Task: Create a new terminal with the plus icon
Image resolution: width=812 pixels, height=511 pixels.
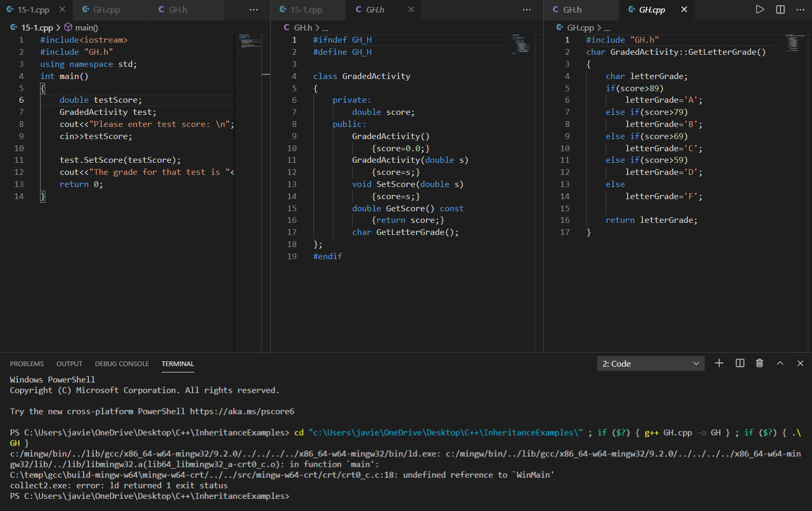Action: click(719, 363)
